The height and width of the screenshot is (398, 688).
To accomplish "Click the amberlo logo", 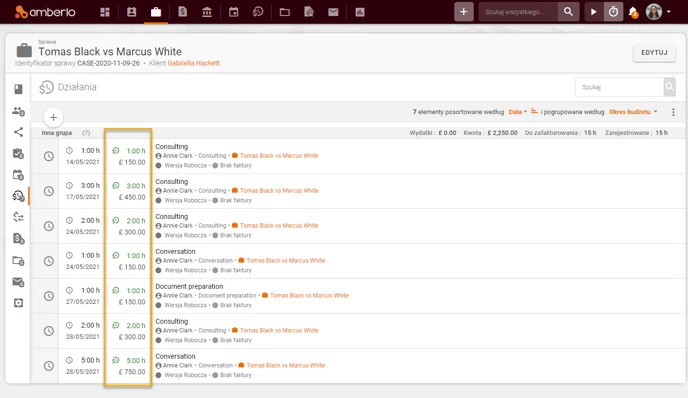I will tap(45, 12).
